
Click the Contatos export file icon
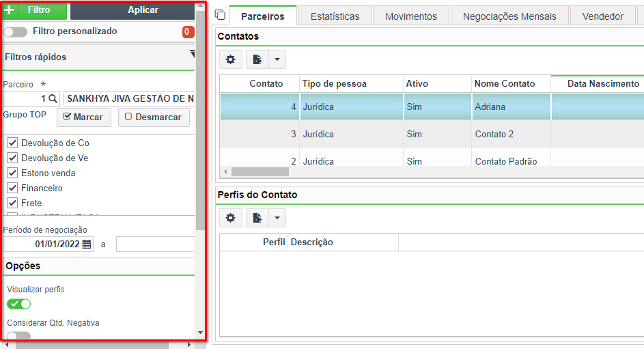pyautogui.click(x=257, y=59)
